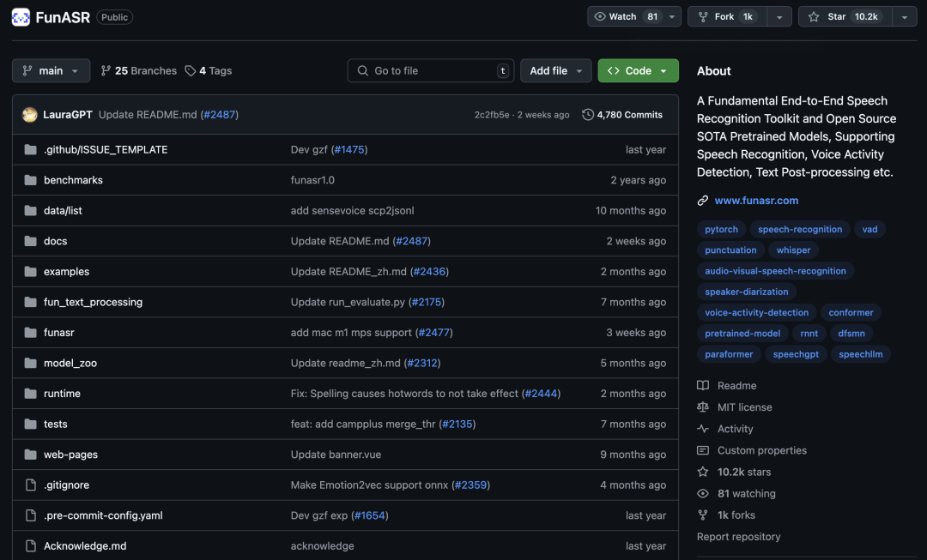927x560 pixels.
Task: Open the 4 Tags link
Action: (209, 71)
